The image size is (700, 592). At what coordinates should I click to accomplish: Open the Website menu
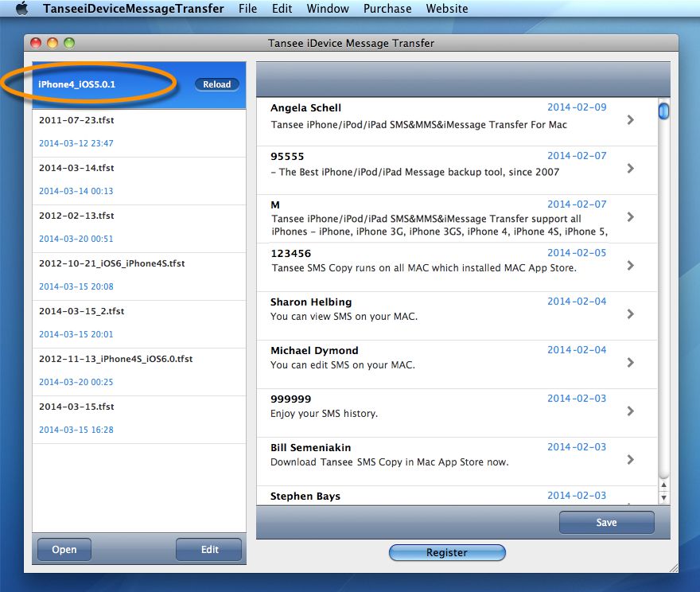[447, 9]
